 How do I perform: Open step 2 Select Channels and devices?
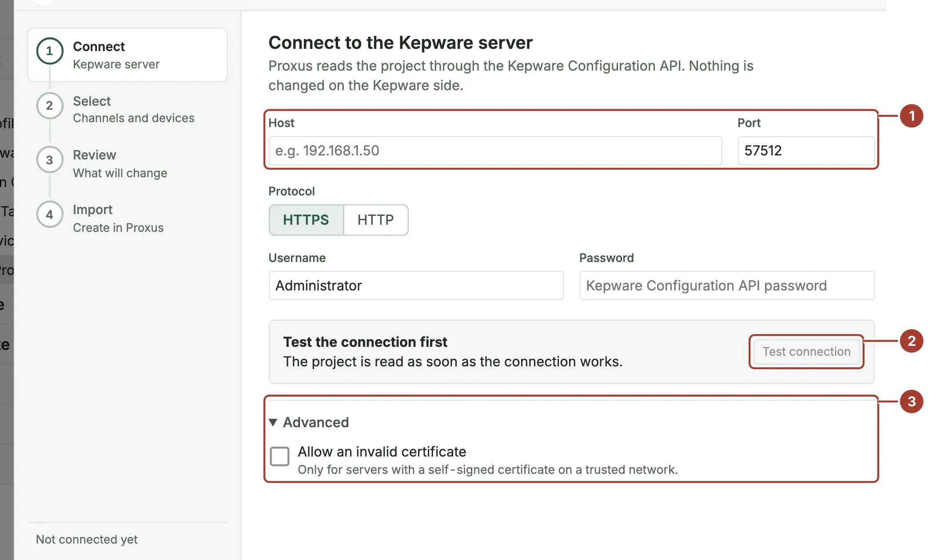click(x=128, y=109)
